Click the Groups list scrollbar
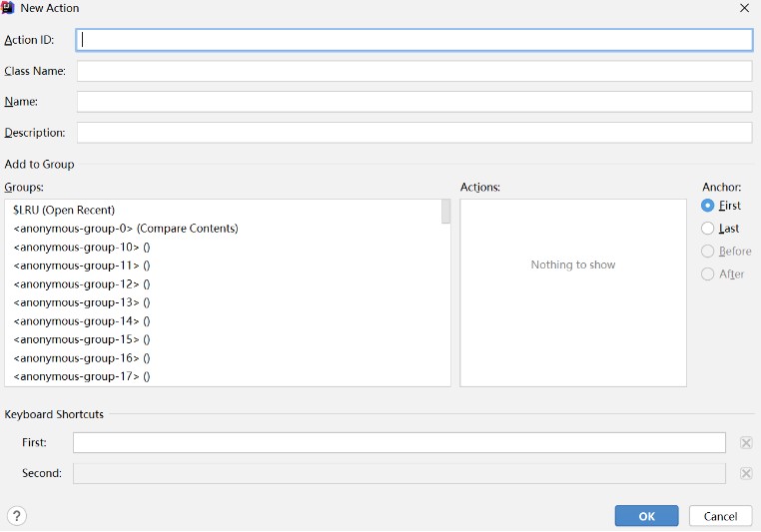 point(445,212)
